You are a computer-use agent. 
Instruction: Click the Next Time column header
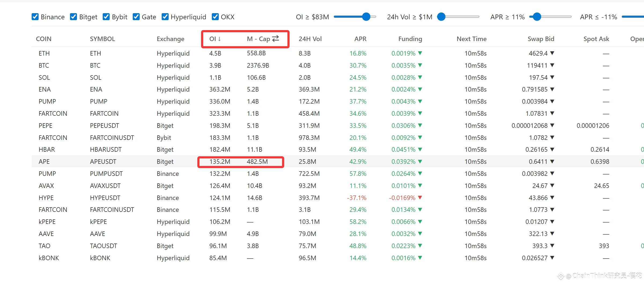coord(472,39)
